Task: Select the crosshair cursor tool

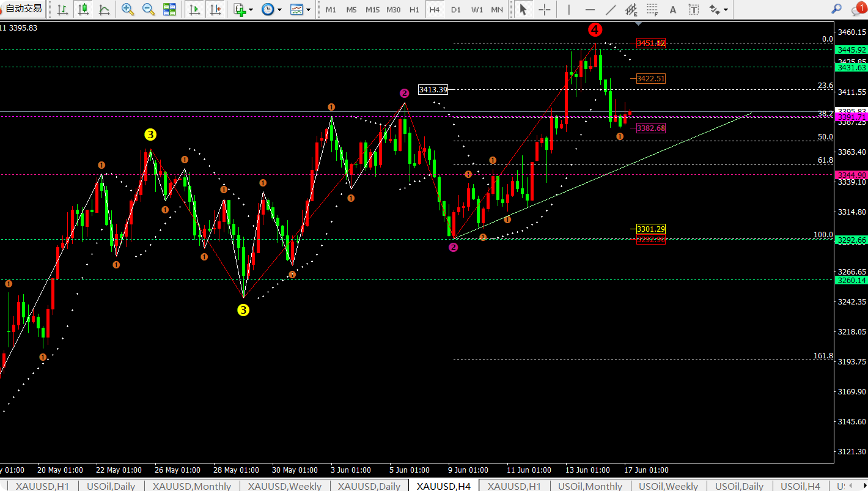Action: tap(544, 9)
